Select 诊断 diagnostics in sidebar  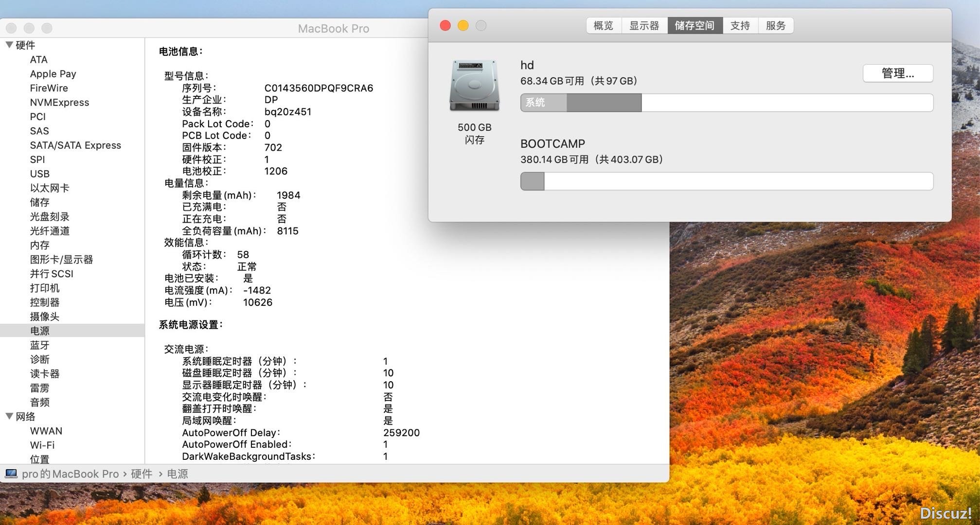tap(39, 359)
